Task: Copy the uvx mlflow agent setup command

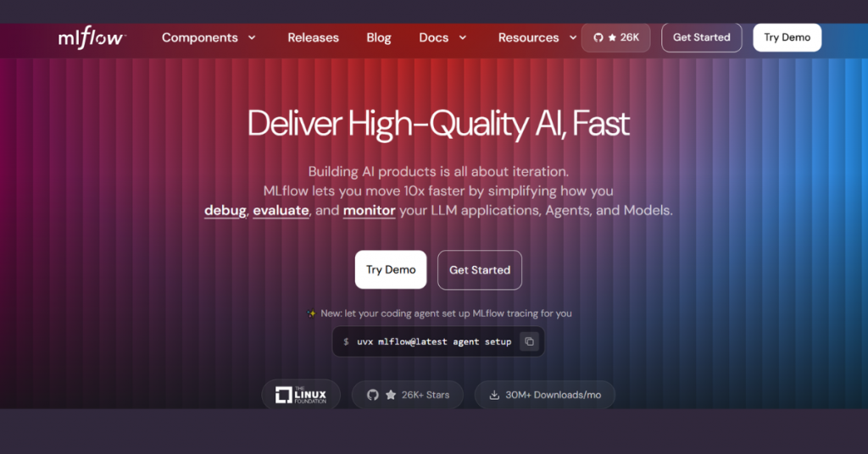Action: point(529,341)
